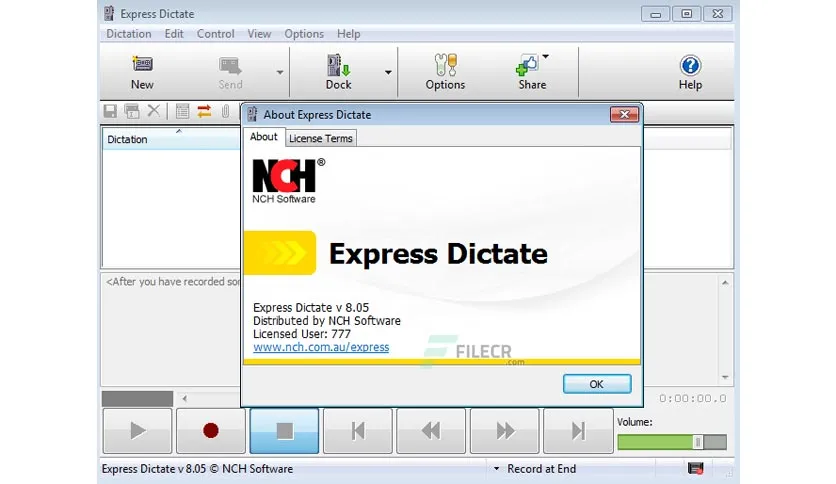Go to end of the dictation
This screenshot has width=836, height=484.
click(578, 431)
